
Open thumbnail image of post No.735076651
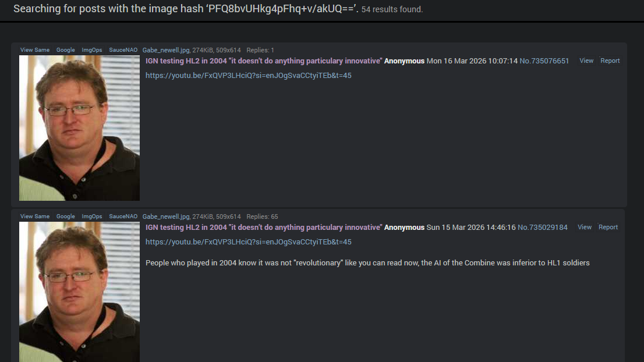(x=79, y=128)
